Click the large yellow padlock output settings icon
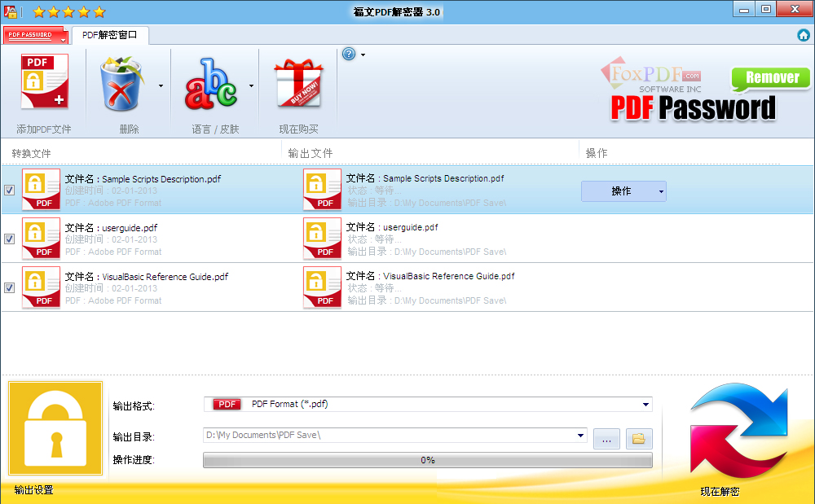The width and height of the screenshot is (815, 504). tap(55, 428)
